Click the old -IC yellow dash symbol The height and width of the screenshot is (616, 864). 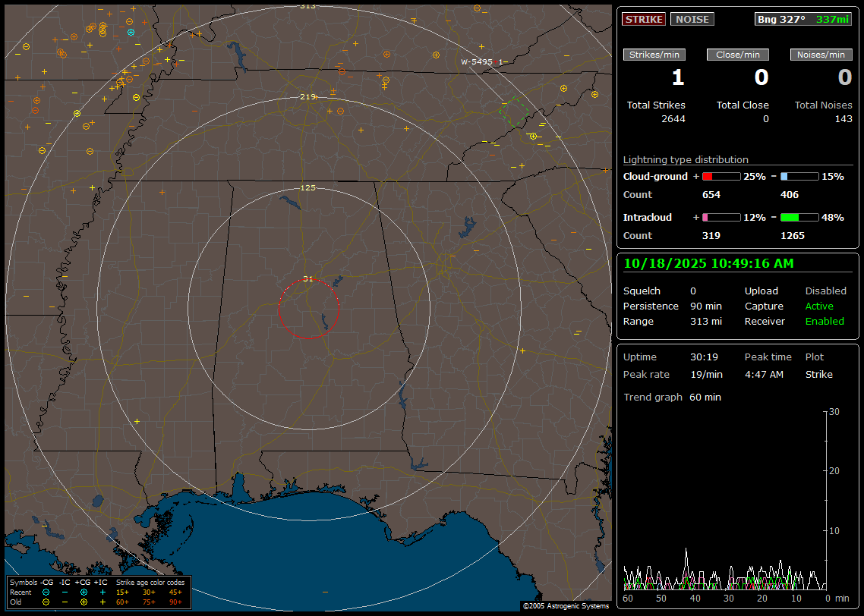tap(65, 602)
